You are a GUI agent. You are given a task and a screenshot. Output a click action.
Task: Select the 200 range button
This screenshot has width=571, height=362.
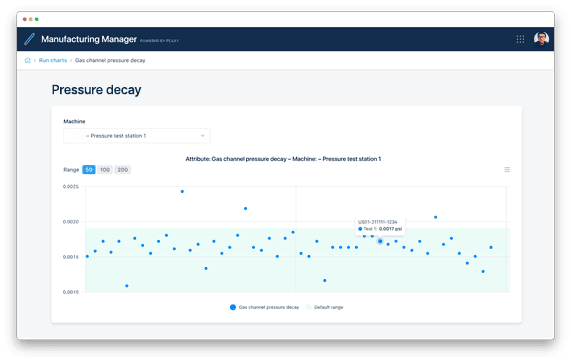point(123,170)
